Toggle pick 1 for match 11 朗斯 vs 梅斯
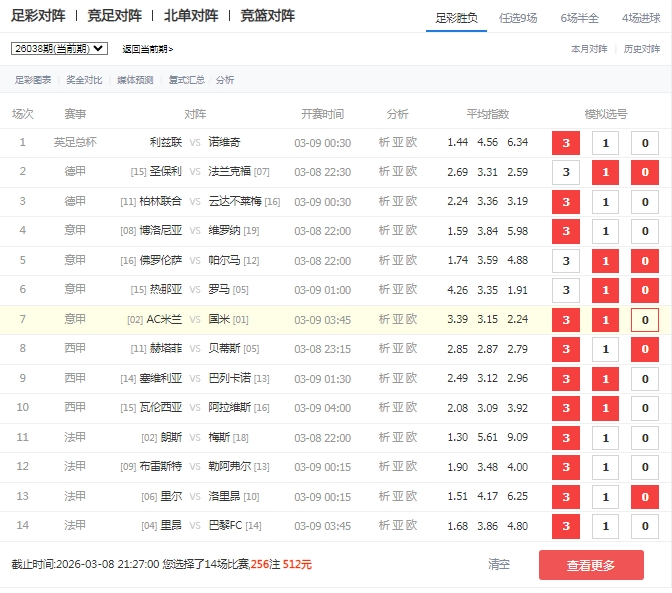 pyautogui.click(x=605, y=438)
